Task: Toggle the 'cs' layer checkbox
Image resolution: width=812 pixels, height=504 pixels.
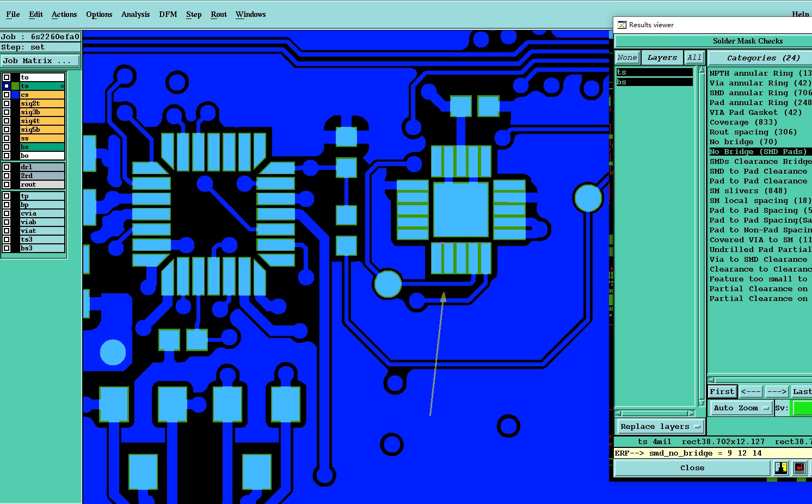Action: pyautogui.click(x=7, y=95)
